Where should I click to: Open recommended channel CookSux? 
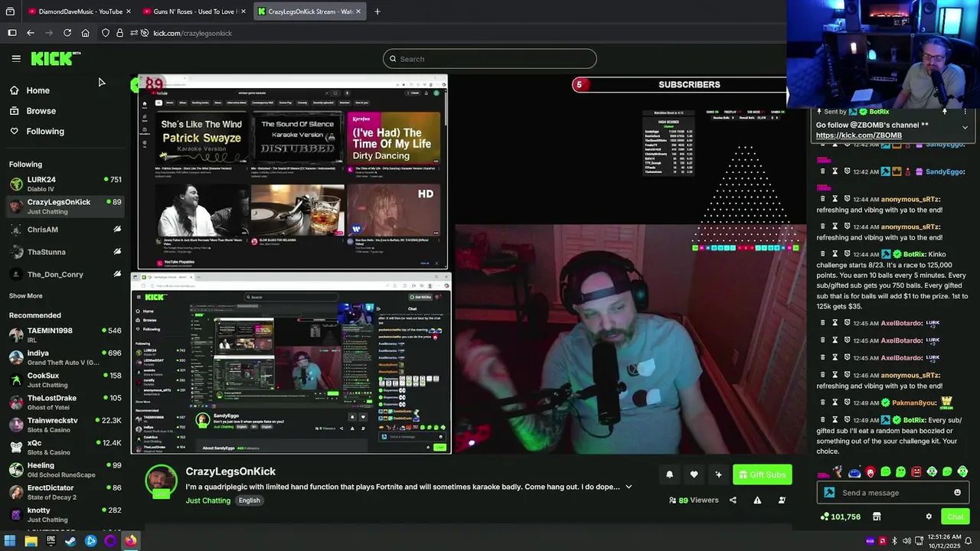(x=65, y=380)
